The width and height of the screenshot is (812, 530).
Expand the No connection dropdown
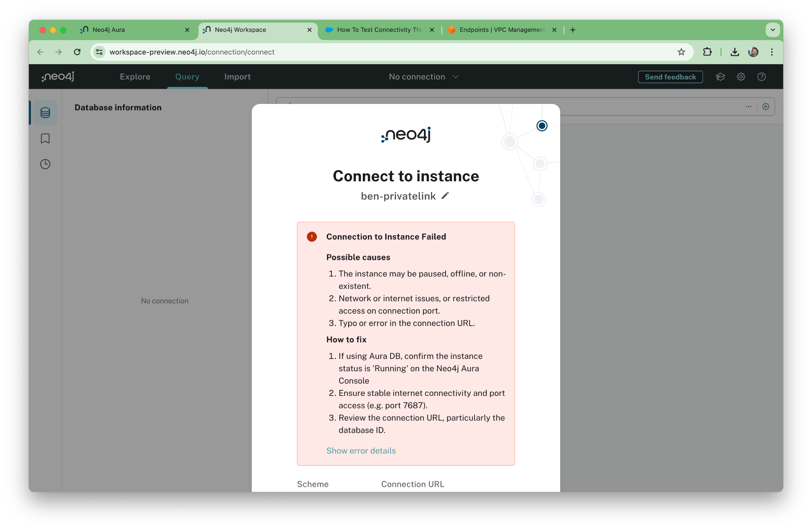click(x=424, y=77)
